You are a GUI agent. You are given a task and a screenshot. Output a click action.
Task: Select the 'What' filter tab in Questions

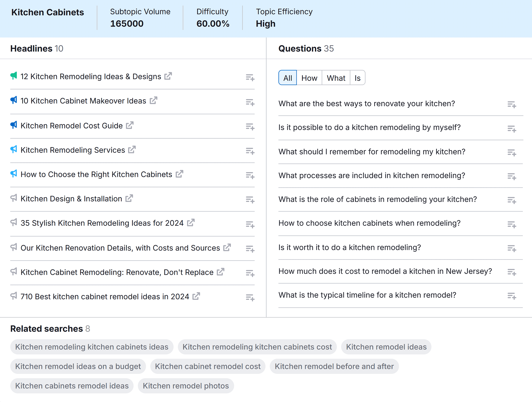(x=336, y=78)
